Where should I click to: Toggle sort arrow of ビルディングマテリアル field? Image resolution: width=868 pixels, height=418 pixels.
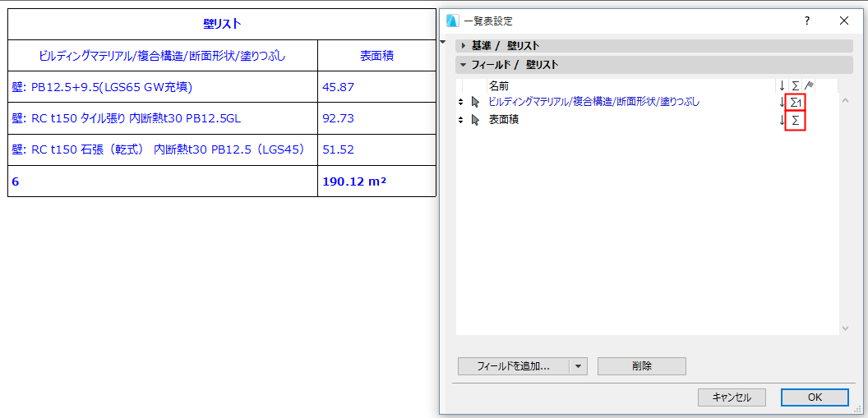pos(782,103)
